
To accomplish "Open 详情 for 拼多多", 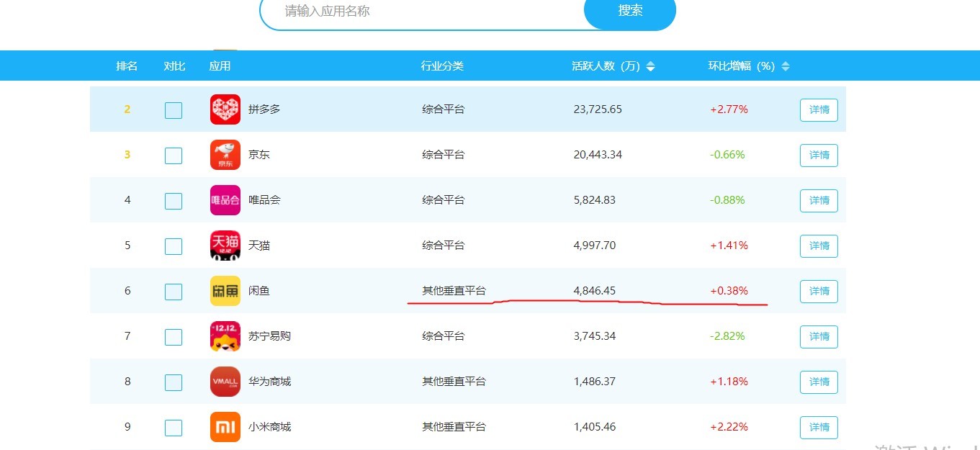I will coord(819,110).
